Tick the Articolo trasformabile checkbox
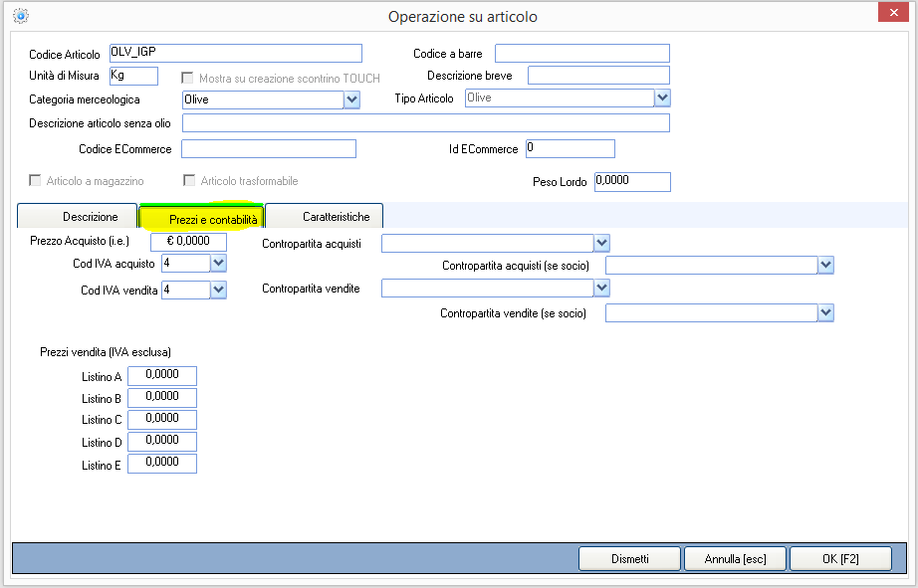This screenshot has height=588, width=918. coord(189,180)
